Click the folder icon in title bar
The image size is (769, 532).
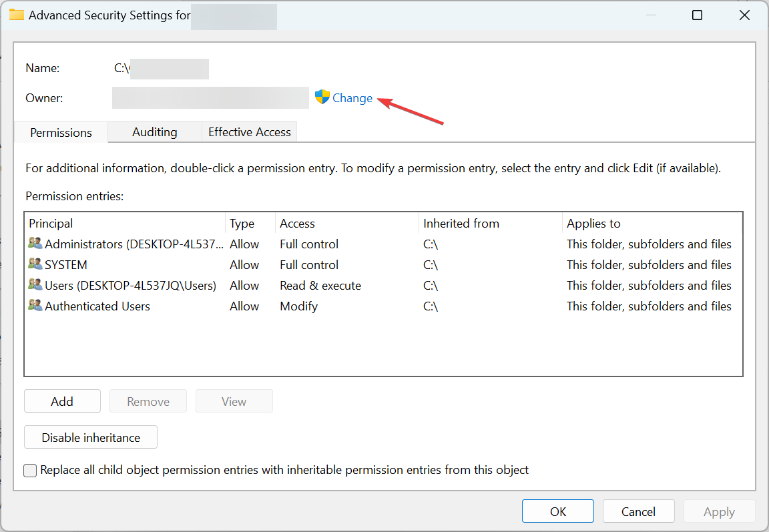click(16, 15)
